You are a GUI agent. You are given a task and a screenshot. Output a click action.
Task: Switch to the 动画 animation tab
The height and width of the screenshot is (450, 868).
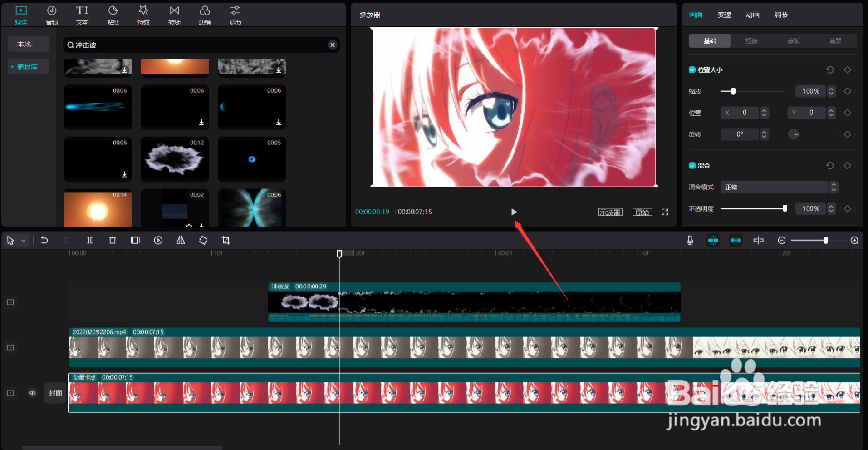pyautogui.click(x=752, y=15)
